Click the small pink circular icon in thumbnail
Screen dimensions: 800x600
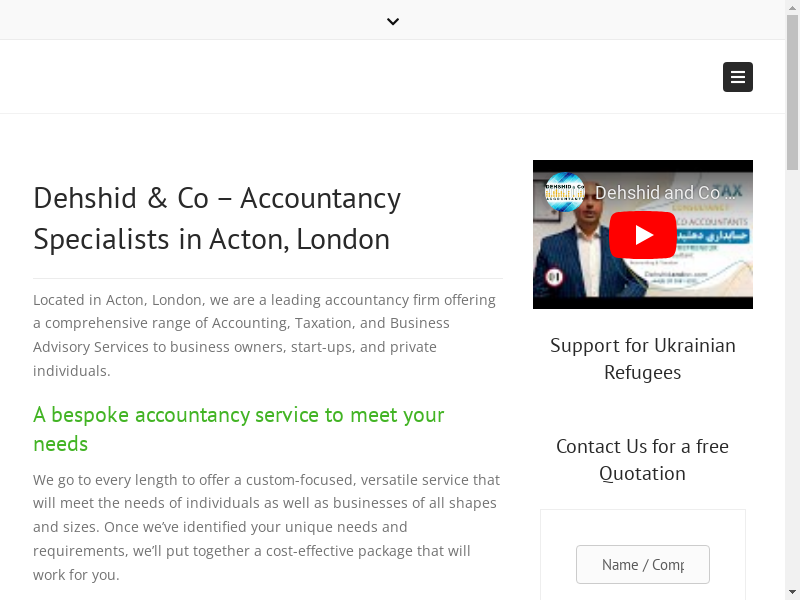coord(555,277)
